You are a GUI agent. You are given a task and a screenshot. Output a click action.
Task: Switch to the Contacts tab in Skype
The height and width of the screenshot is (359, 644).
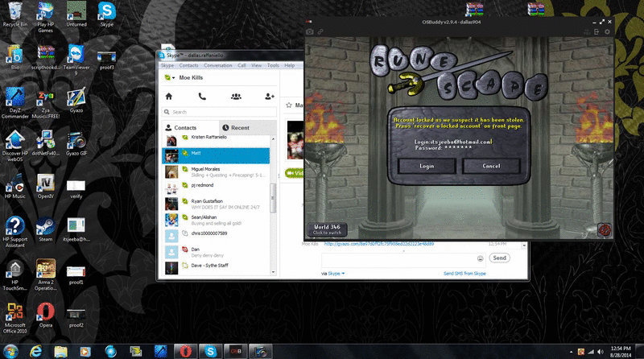[x=190, y=128]
